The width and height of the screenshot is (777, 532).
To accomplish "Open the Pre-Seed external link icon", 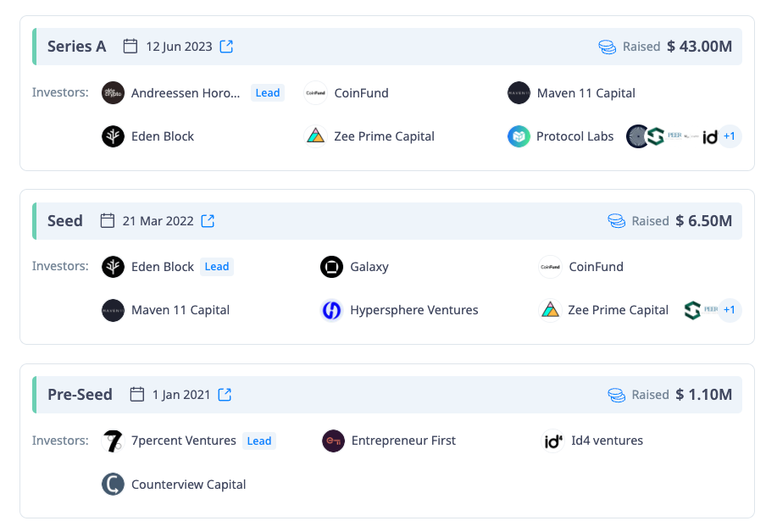I will (x=225, y=395).
